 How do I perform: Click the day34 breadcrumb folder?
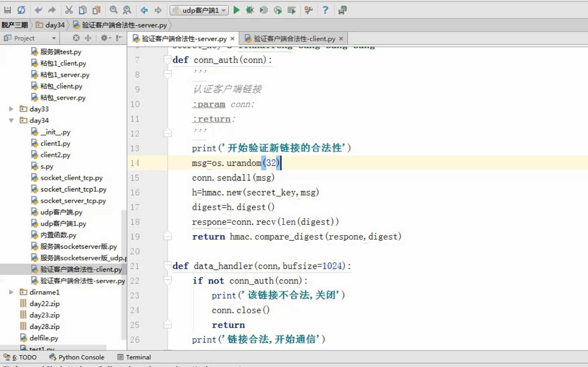click(x=50, y=25)
